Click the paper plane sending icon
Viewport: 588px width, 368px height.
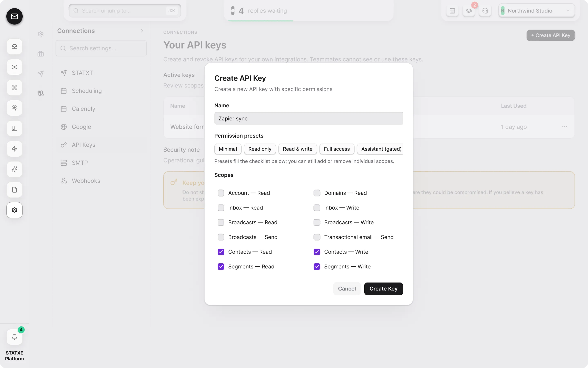click(x=41, y=73)
